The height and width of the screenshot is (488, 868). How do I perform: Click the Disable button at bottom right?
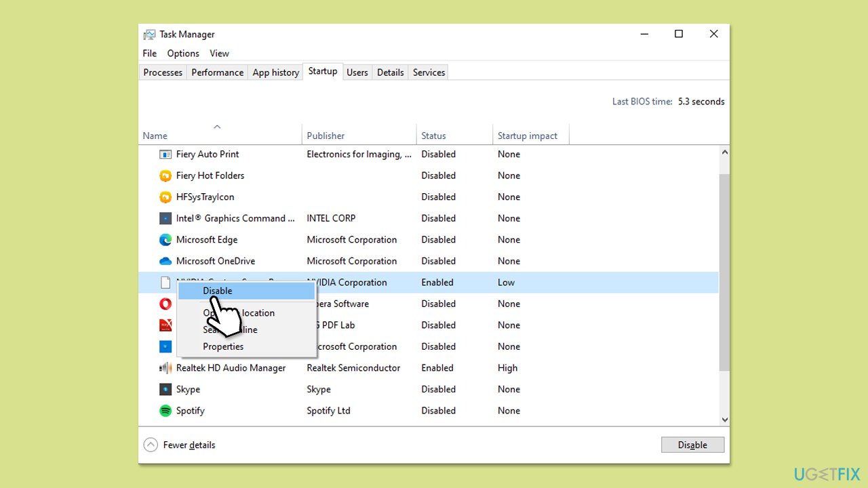(692, 445)
